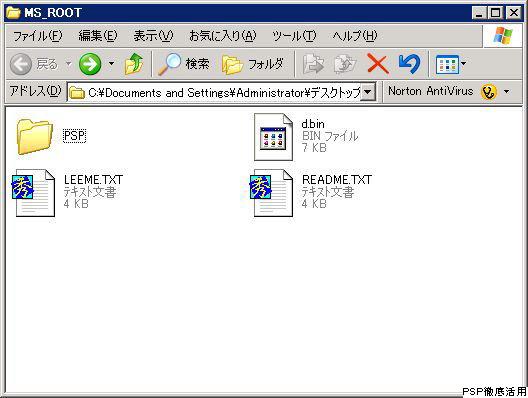Open the Forward button history dropdown arrow
The width and height of the screenshot is (528, 398).
[x=111, y=64]
